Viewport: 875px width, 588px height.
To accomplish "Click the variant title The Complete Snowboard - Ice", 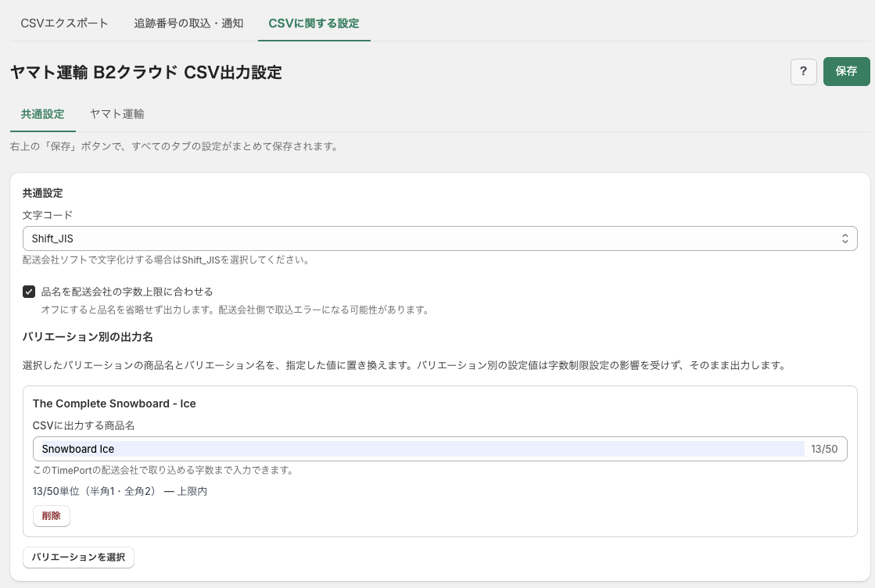I will tap(114, 404).
